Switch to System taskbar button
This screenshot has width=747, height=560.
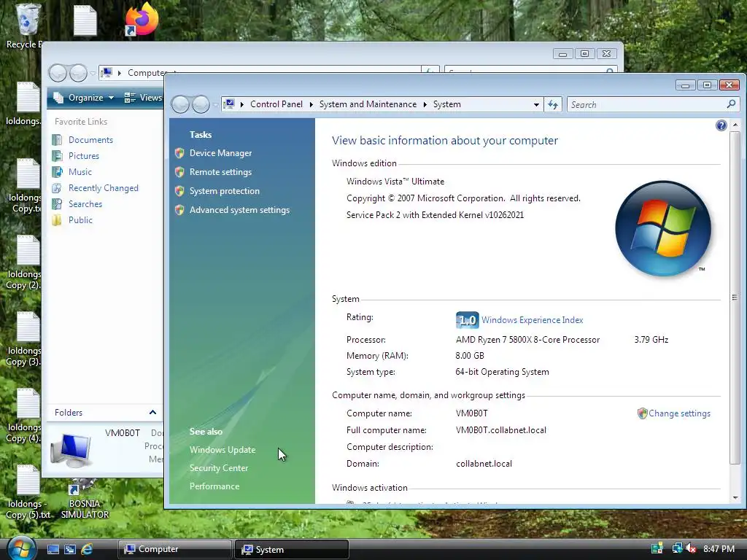point(292,550)
